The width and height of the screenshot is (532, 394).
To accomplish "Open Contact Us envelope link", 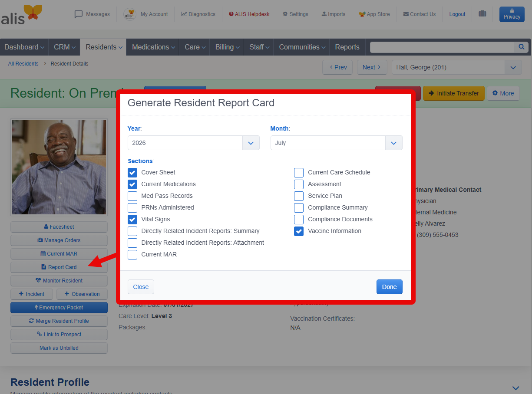I will coord(420,14).
